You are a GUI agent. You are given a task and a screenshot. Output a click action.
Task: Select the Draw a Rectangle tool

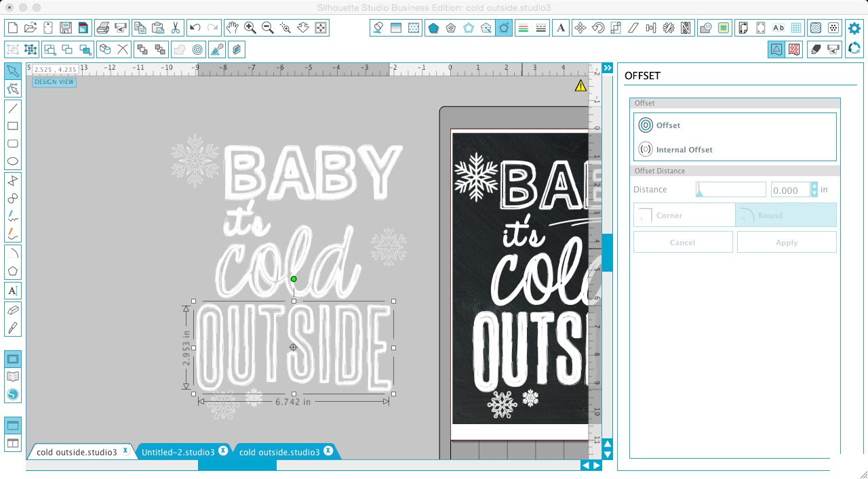coord(13,126)
